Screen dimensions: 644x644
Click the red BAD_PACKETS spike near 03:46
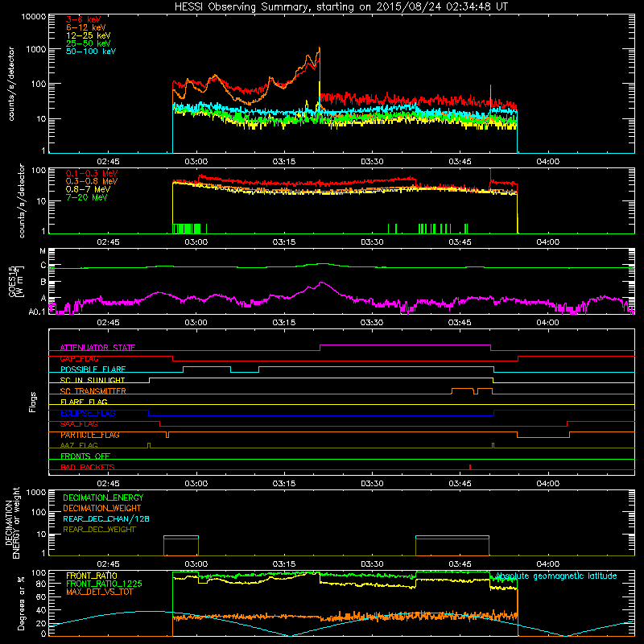[470, 467]
